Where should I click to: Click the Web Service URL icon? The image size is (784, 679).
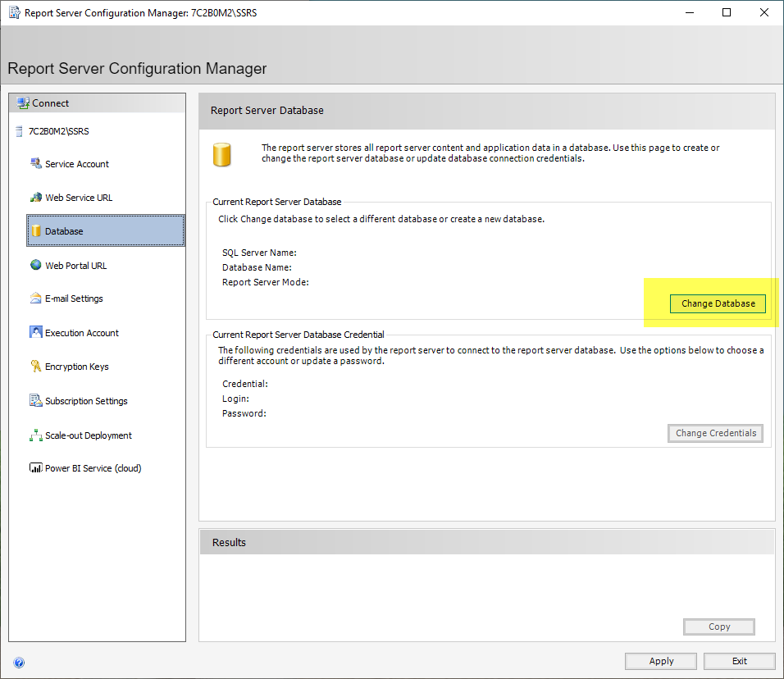(x=35, y=198)
